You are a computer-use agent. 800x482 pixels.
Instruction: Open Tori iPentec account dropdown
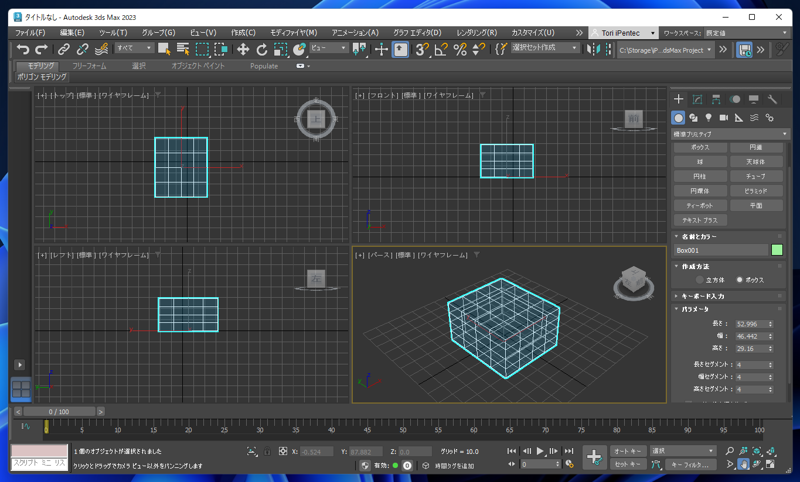(x=623, y=33)
